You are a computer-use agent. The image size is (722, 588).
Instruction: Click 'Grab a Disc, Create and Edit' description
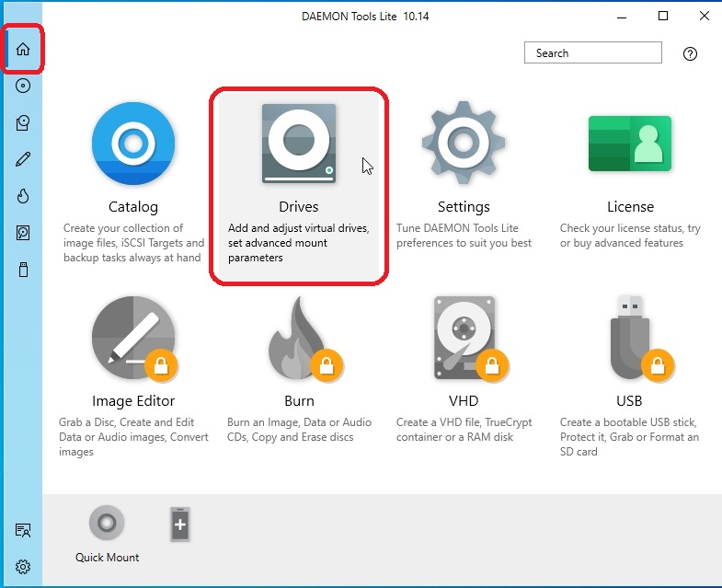pyautogui.click(x=133, y=437)
